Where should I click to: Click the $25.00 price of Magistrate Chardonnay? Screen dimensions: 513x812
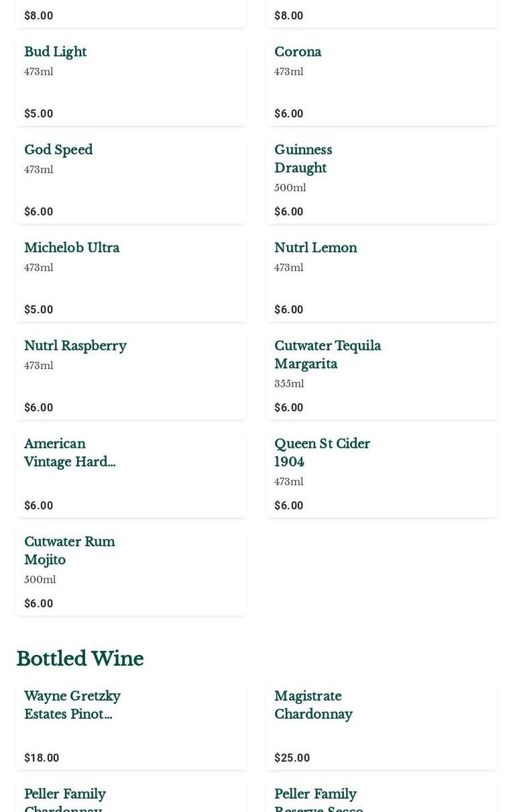[x=292, y=758]
